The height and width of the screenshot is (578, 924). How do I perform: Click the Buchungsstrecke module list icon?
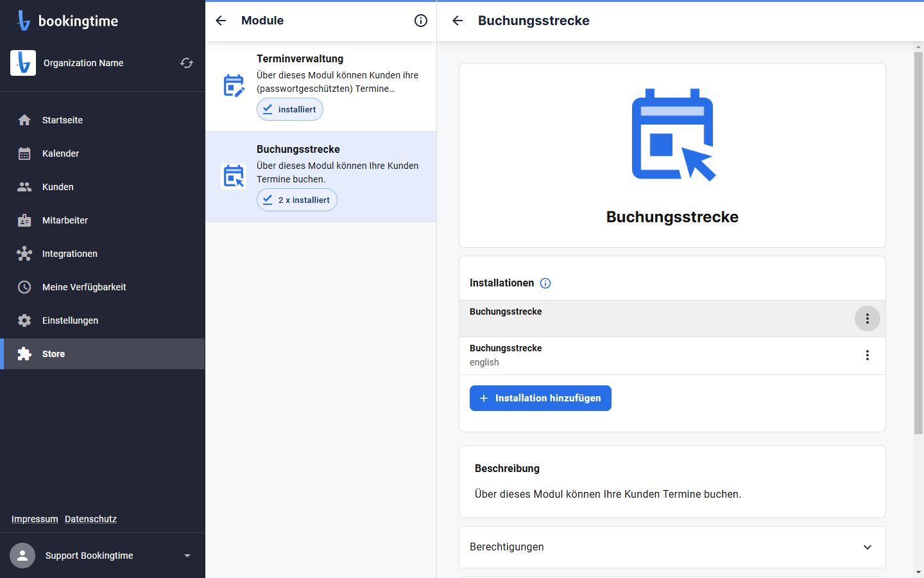tap(234, 176)
